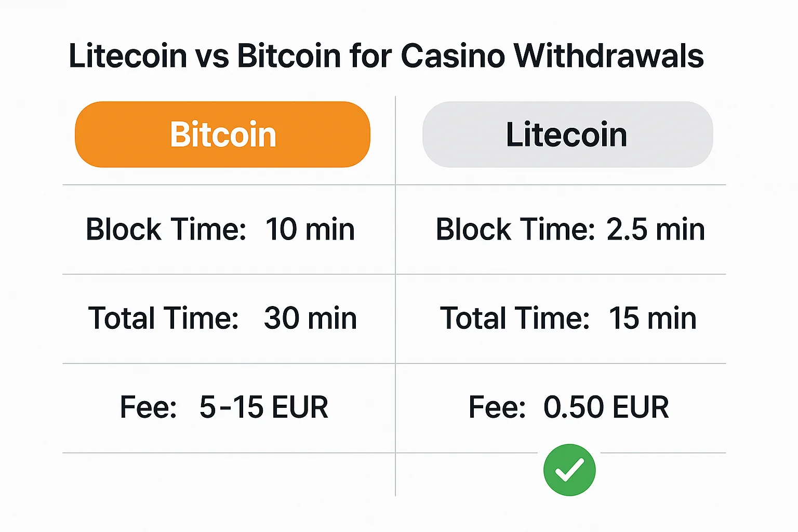Click the "Total Time:" label under Bitcoin
Image resolution: width=798 pixels, height=532 pixels.
(x=164, y=318)
